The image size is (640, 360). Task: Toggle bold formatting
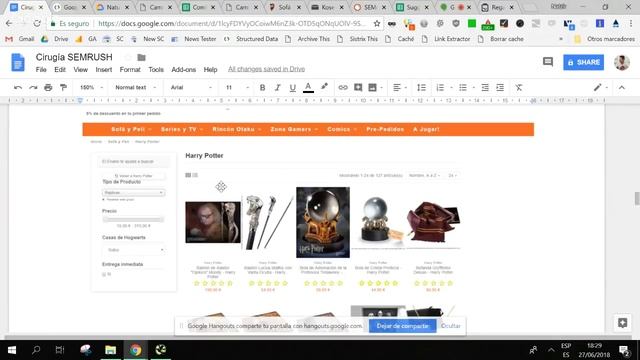262,87
